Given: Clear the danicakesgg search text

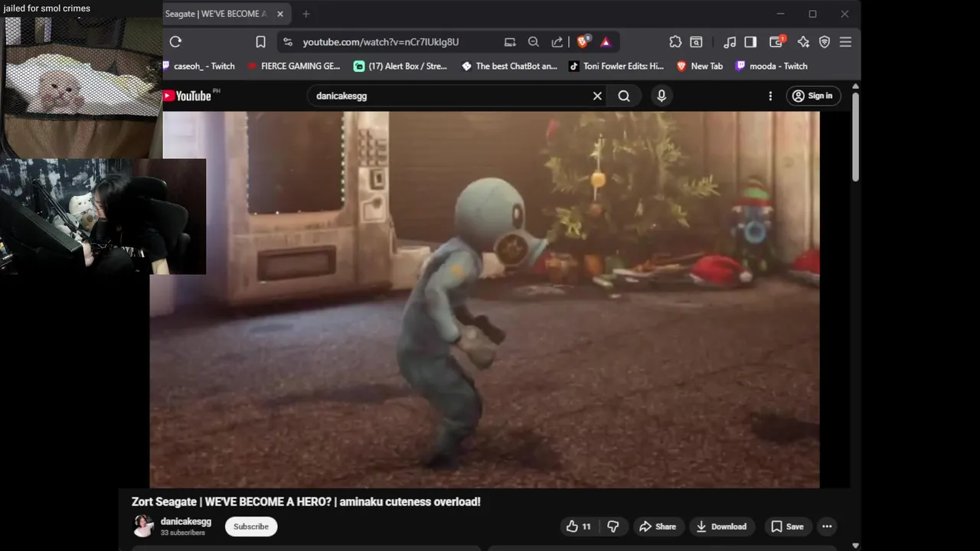Looking at the screenshot, I should click(x=597, y=96).
